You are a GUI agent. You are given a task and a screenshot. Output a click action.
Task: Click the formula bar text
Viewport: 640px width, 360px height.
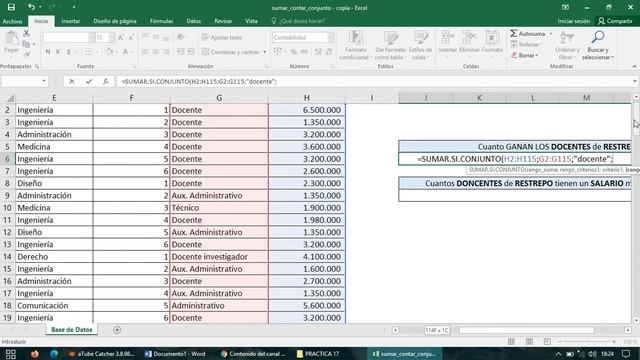pos(200,82)
